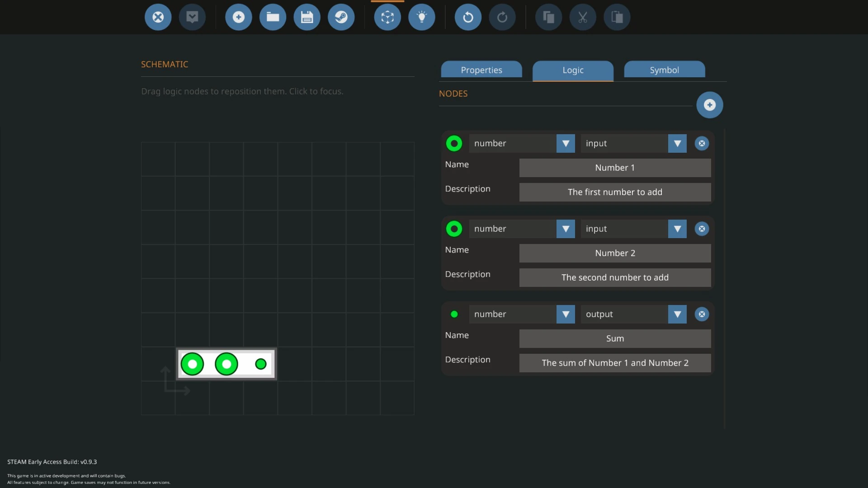This screenshot has height=488, width=868.
Task: Click the save floppy disk icon
Action: 307,17
